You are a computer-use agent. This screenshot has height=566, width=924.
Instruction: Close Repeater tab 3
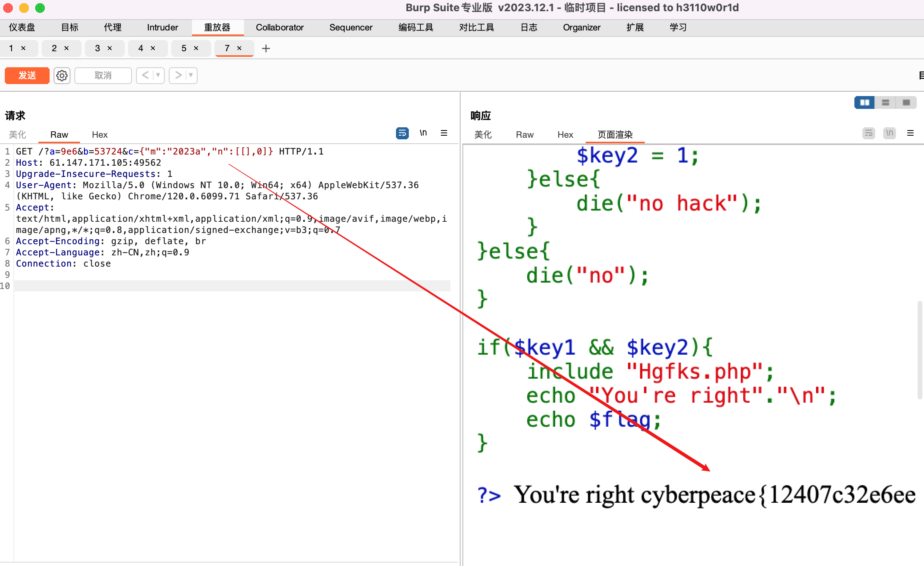coord(110,48)
